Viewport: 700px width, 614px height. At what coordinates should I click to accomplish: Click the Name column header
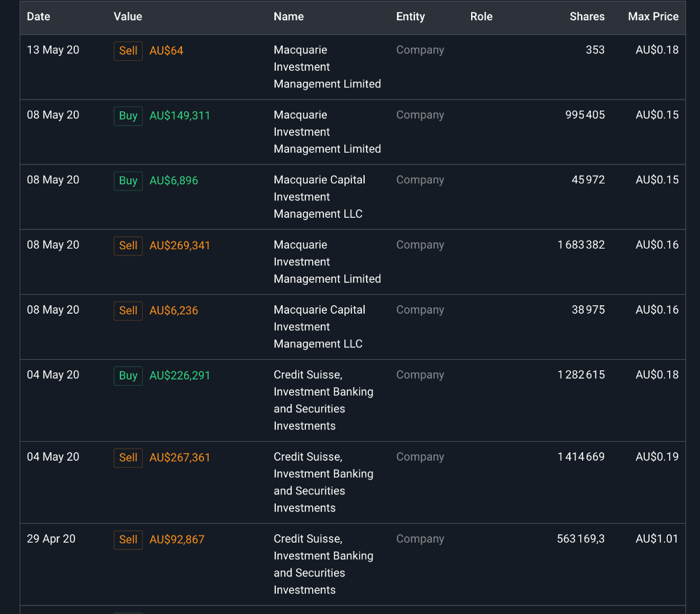click(288, 17)
